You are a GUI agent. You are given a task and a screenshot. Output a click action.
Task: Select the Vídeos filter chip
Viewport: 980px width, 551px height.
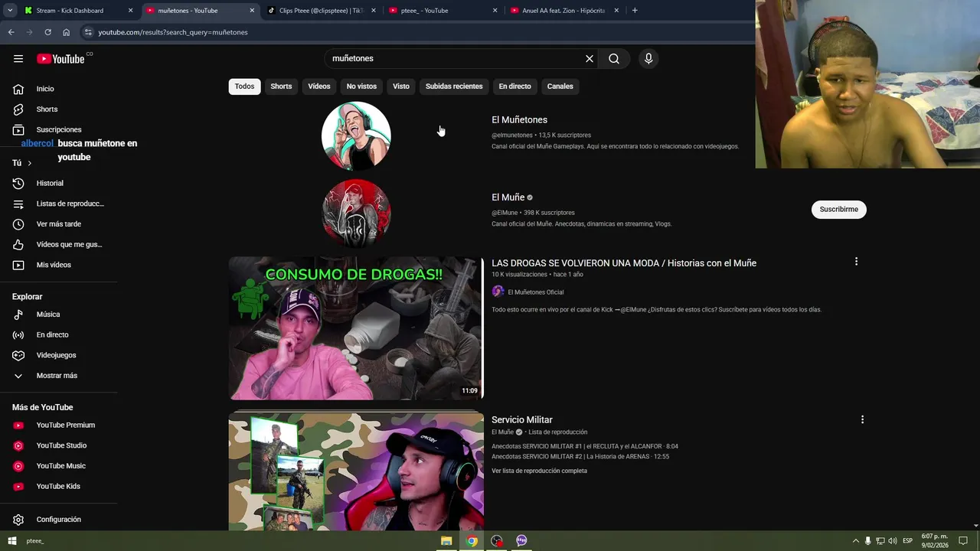[x=319, y=86]
